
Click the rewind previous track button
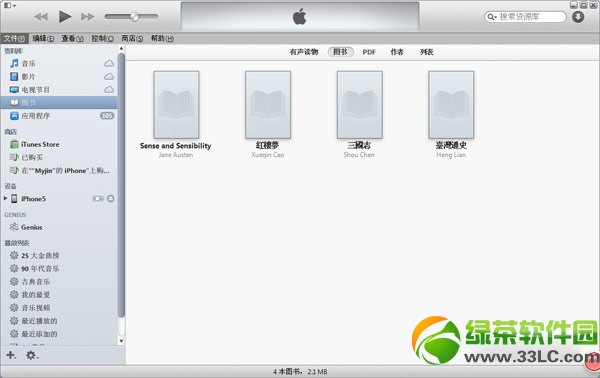(x=41, y=16)
